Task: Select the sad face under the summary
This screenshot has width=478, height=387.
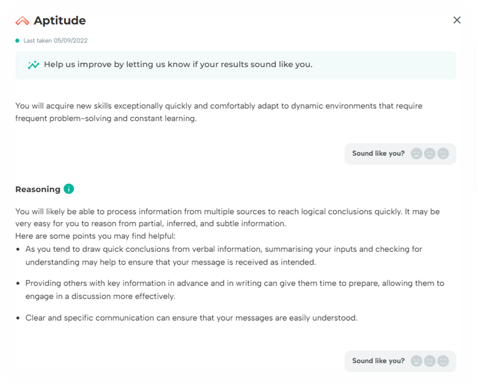Action: (416, 153)
